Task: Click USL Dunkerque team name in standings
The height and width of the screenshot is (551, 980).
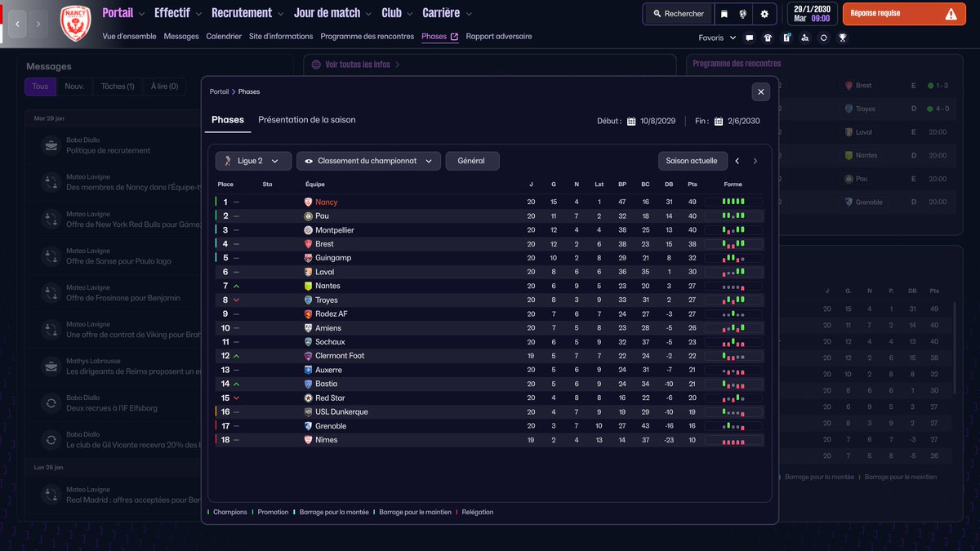Action: (341, 412)
